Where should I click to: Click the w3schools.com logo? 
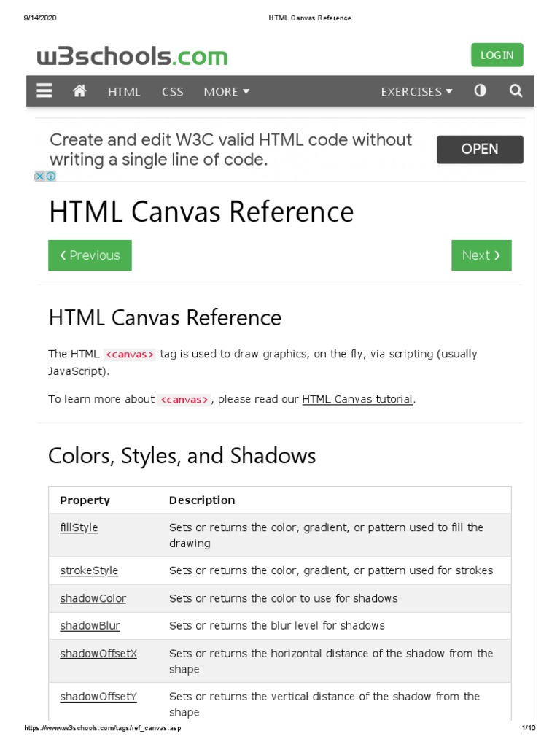pos(133,56)
